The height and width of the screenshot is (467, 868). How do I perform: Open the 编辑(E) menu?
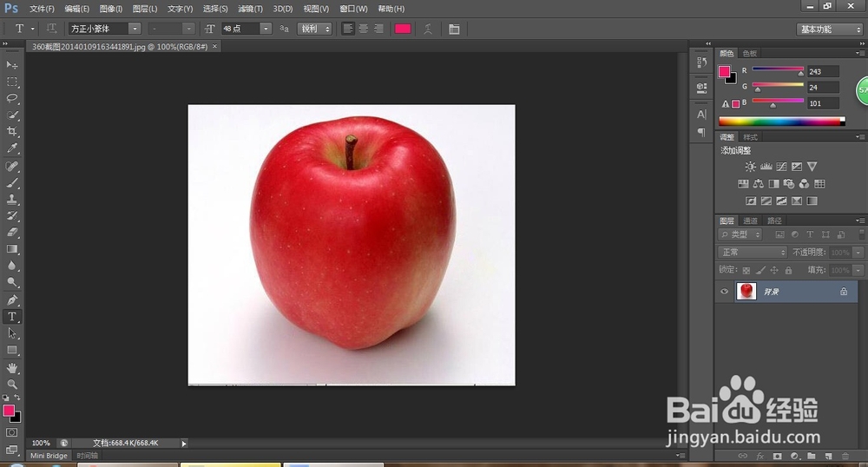pyautogui.click(x=77, y=9)
